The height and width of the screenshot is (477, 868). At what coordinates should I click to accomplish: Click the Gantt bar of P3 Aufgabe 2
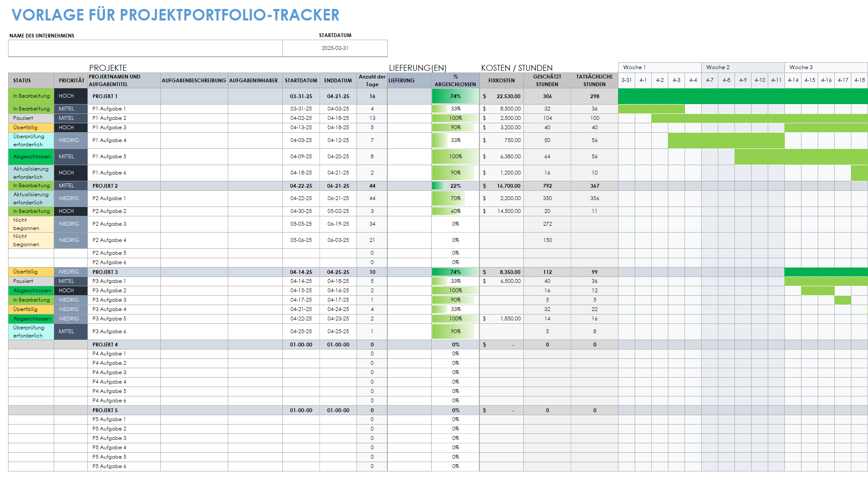(x=818, y=291)
